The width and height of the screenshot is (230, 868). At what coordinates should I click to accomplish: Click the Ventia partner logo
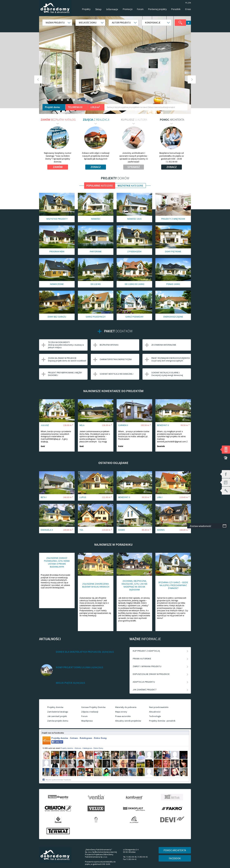click(x=96, y=797)
